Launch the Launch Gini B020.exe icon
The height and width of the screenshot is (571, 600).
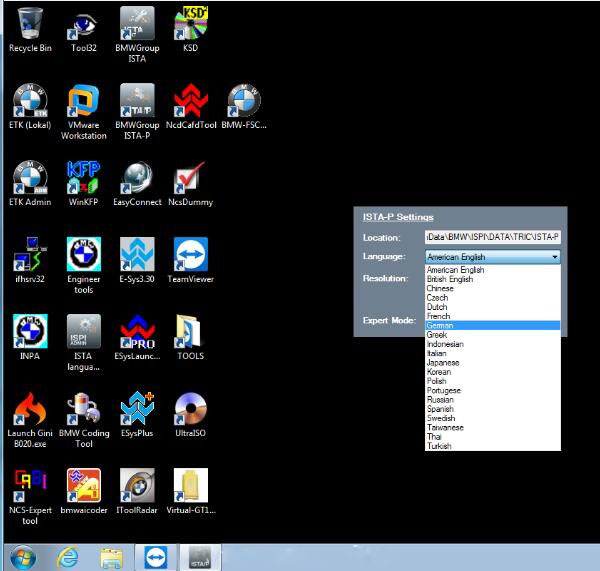(30, 420)
